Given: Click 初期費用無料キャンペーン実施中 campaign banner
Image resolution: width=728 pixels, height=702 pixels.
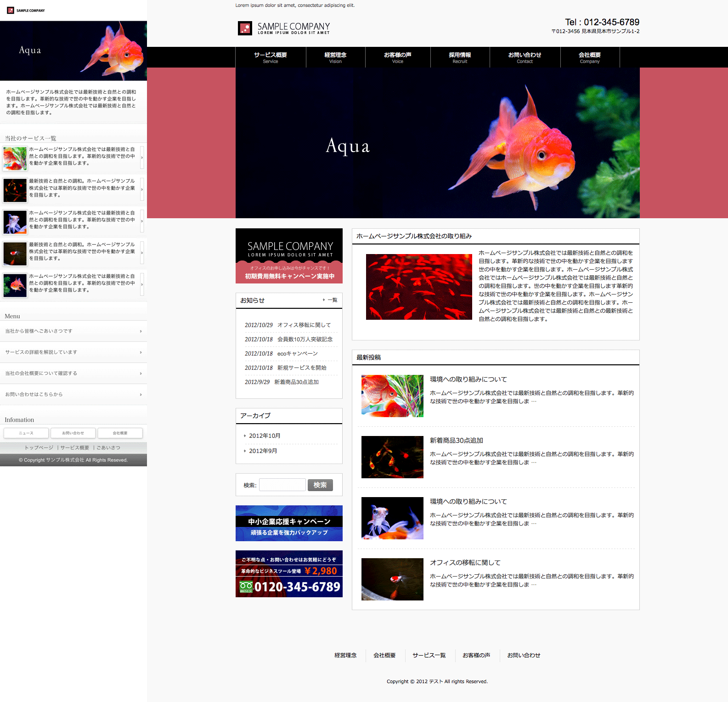Looking at the screenshot, I should (289, 256).
